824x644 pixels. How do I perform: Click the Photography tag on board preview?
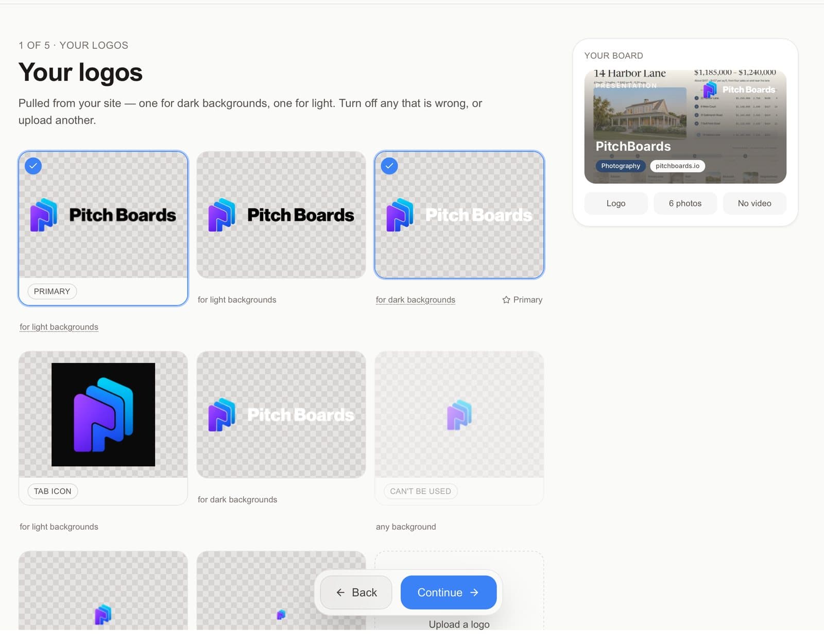click(x=621, y=166)
